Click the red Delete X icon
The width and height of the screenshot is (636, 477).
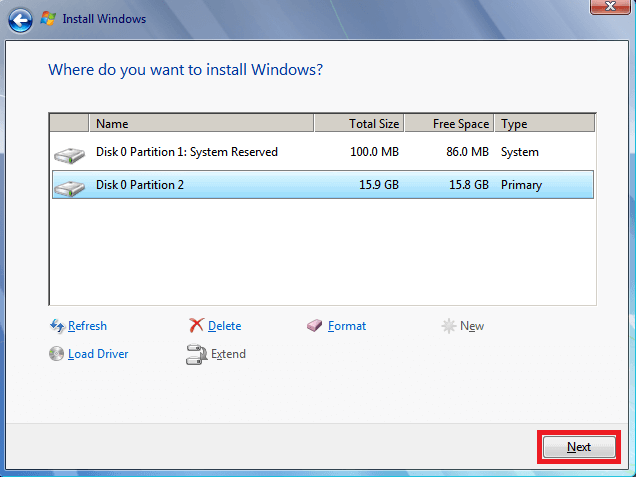point(196,326)
